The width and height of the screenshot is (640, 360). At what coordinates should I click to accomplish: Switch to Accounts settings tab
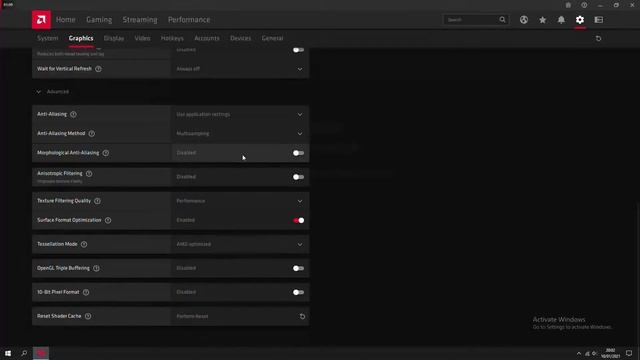[207, 38]
